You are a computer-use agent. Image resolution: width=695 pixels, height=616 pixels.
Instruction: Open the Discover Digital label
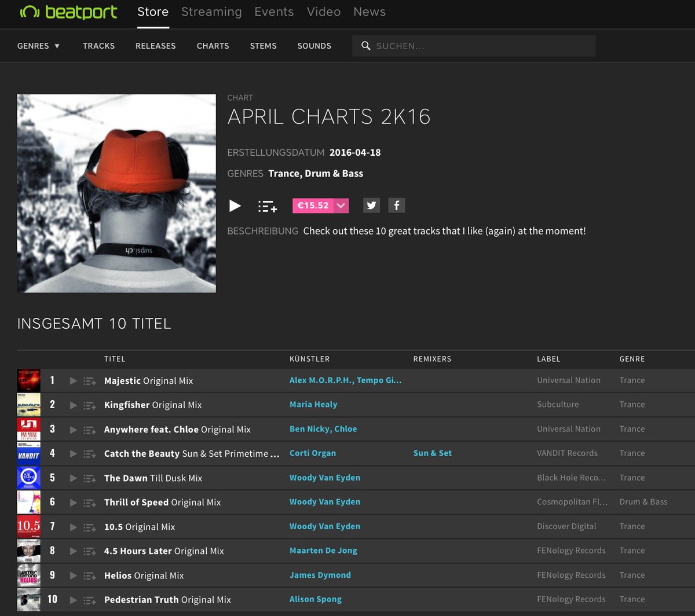[566, 526]
